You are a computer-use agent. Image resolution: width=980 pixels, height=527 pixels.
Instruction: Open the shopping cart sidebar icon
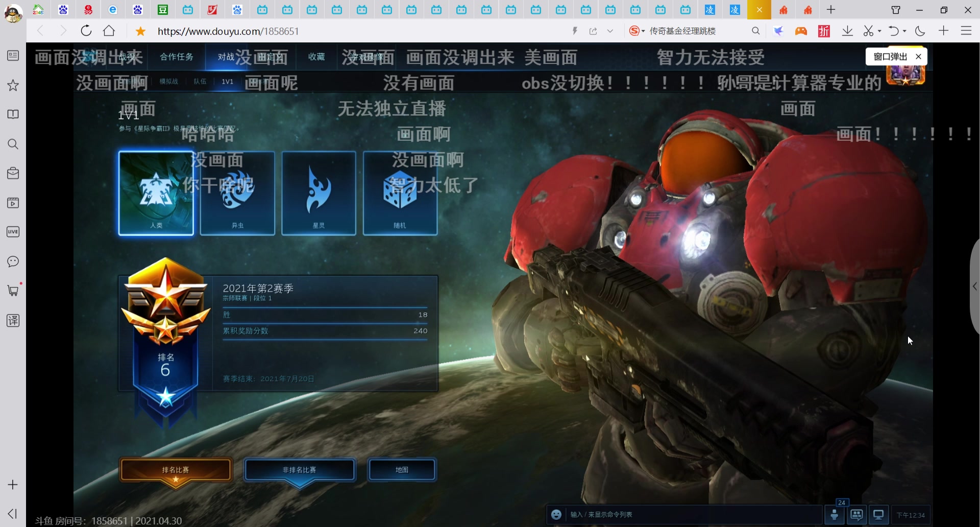tap(13, 291)
